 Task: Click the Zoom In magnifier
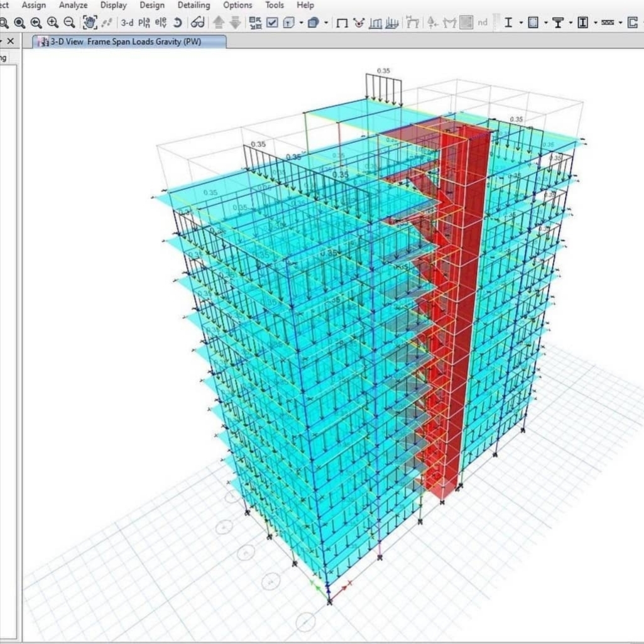click(53, 23)
